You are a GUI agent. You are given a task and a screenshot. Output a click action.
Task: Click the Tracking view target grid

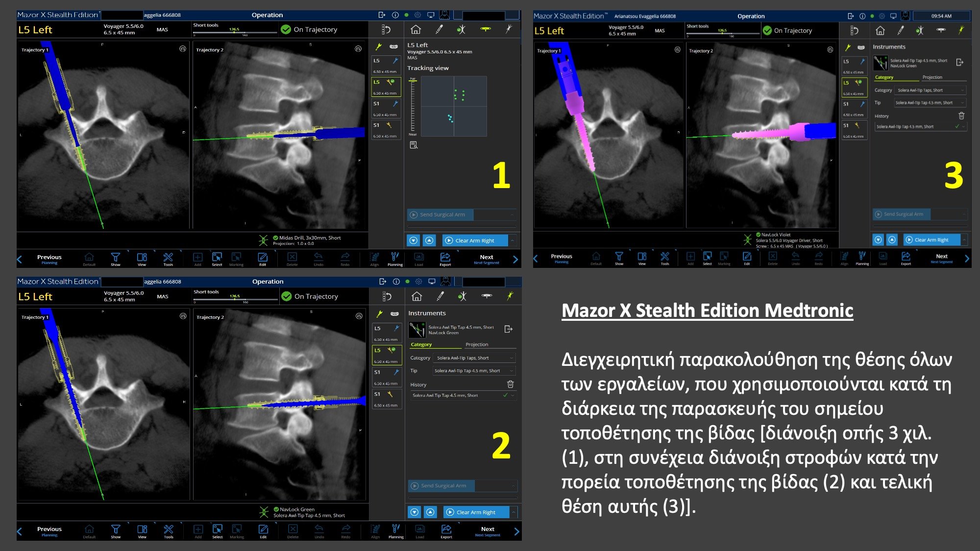point(454,106)
